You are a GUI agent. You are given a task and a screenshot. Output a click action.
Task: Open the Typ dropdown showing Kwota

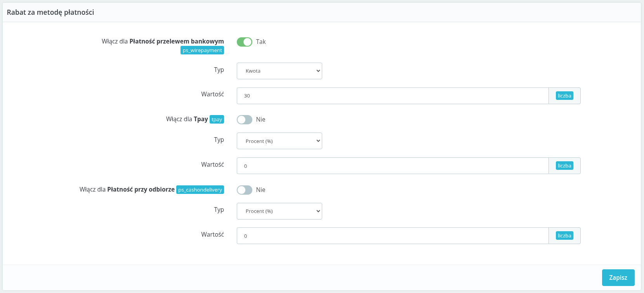pos(279,71)
